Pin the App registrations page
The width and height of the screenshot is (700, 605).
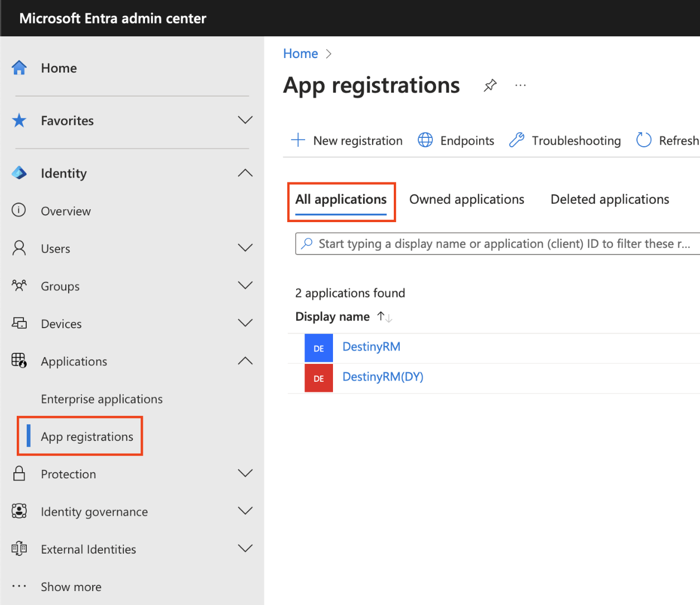pos(490,85)
